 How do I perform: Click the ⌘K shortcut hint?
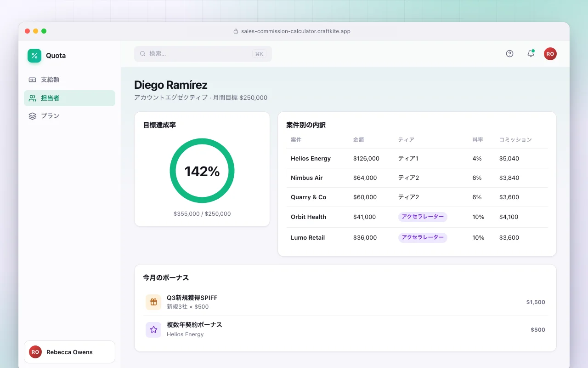tap(259, 54)
